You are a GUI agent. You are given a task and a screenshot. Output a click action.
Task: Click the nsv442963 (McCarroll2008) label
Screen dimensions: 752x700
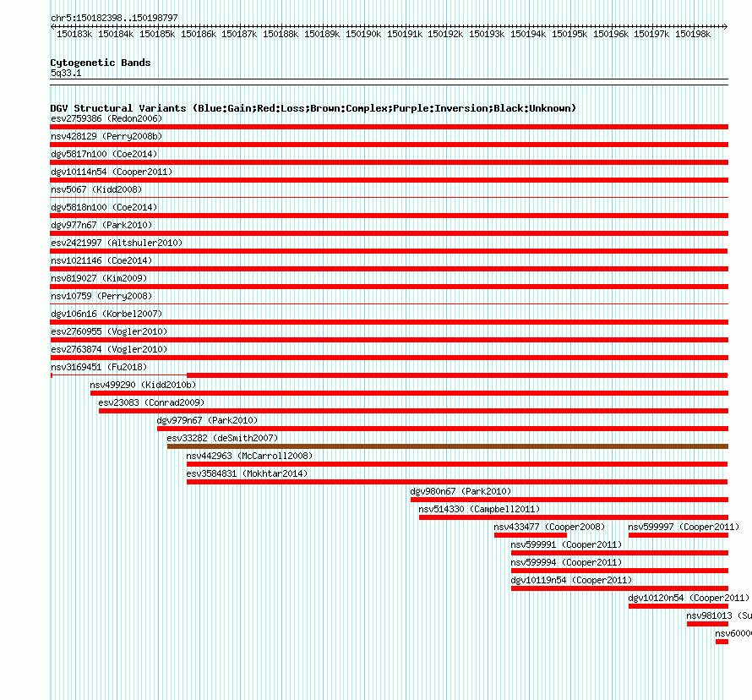click(x=249, y=456)
